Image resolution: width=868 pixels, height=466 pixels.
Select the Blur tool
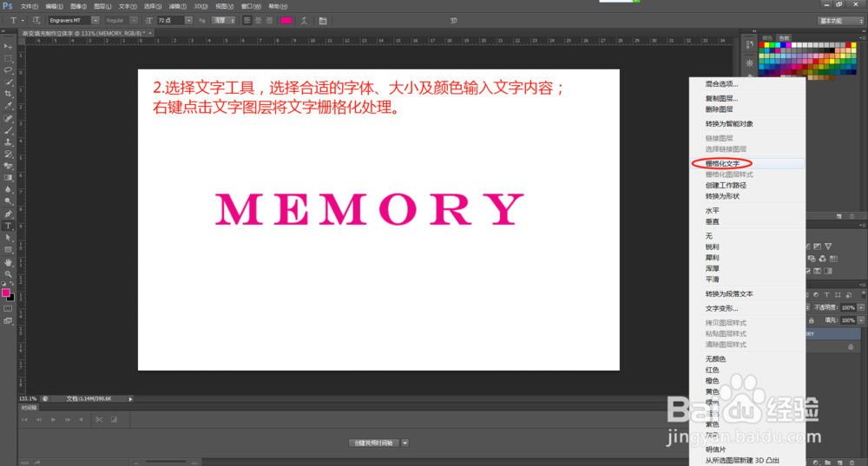9,190
